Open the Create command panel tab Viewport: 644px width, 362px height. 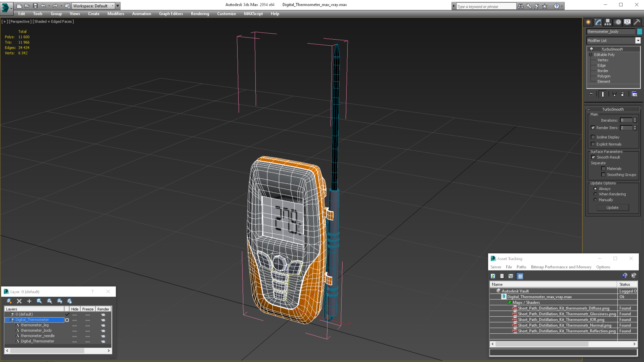[588, 22]
